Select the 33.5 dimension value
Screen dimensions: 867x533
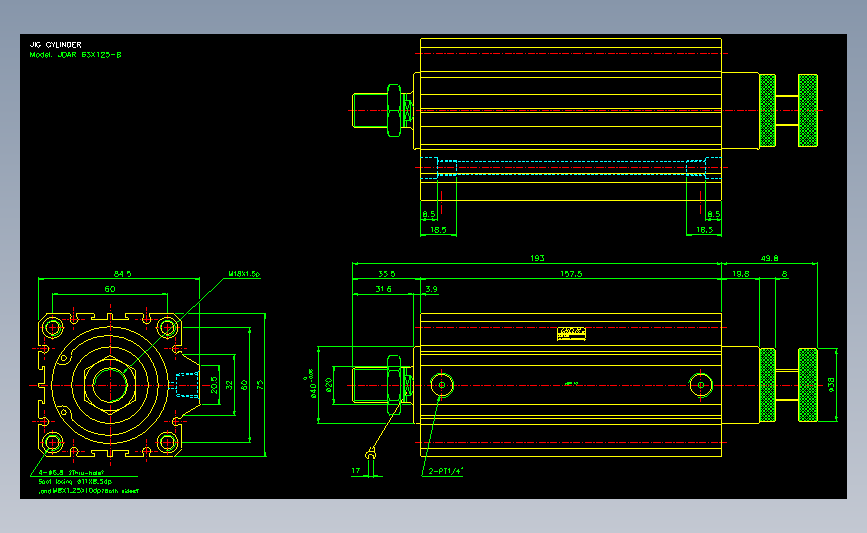pyautogui.click(x=387, y=274)
